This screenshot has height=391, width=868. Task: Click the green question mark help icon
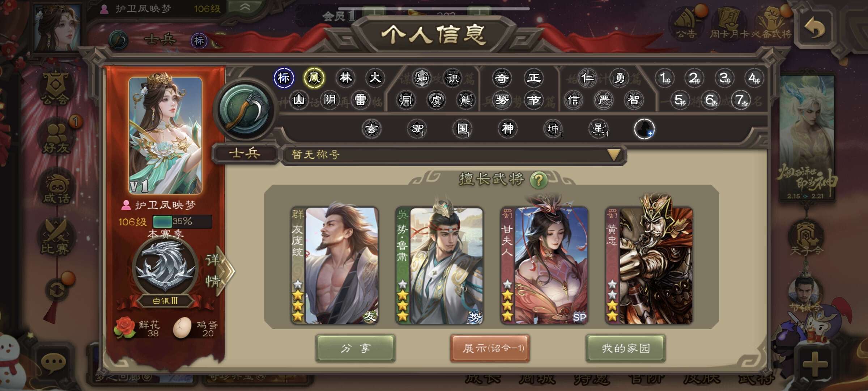point(539,180)
